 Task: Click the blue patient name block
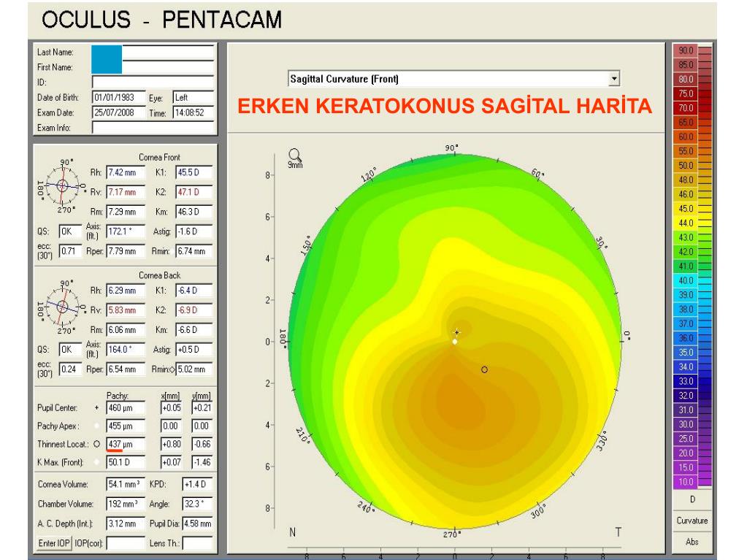coord(107,58)
